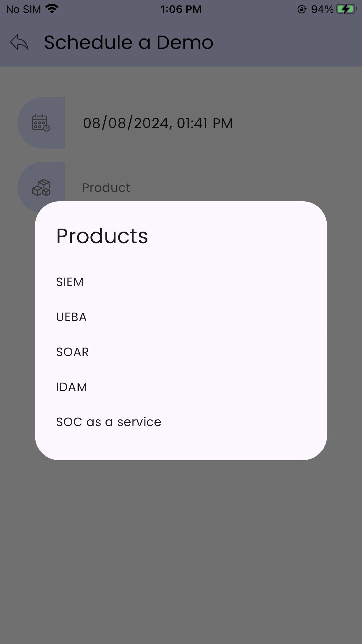Screen dimensions: 362x644
Task: Click the calendar clock icon
Action: (x=41, y=123)
